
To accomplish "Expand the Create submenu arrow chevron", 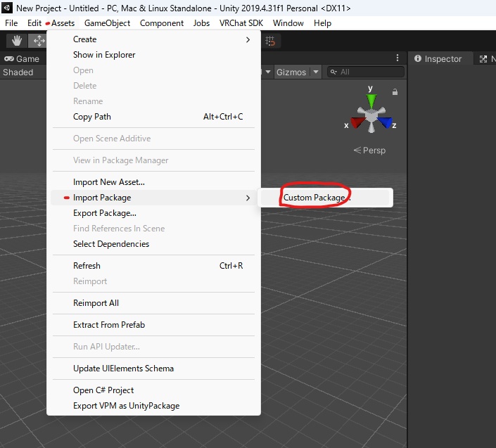I will pyautogui.click(x=248, y=40).
